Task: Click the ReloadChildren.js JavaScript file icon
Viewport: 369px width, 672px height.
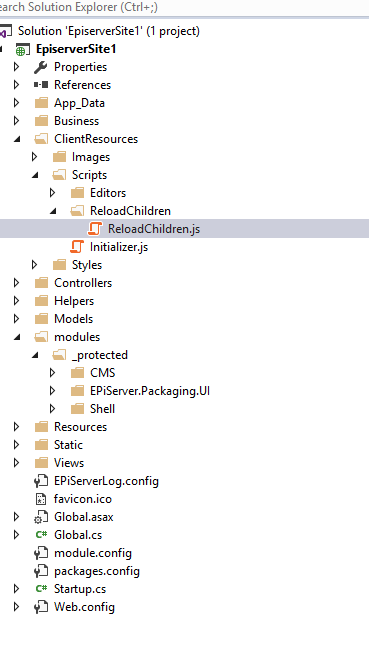Action: coord(95,229)
